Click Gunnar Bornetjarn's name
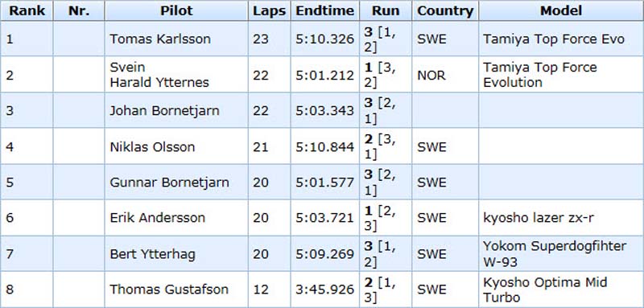 (x=169, y=182)
